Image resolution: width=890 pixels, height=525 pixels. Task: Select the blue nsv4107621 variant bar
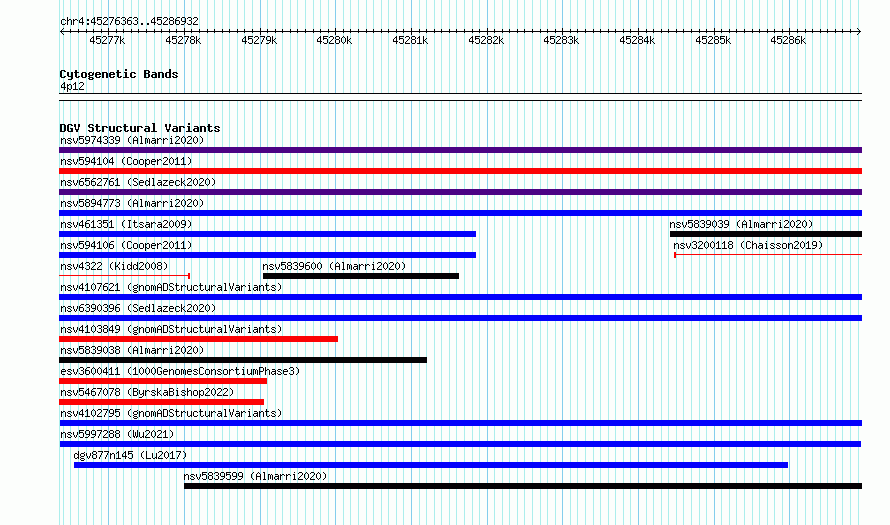coord(460,297)
